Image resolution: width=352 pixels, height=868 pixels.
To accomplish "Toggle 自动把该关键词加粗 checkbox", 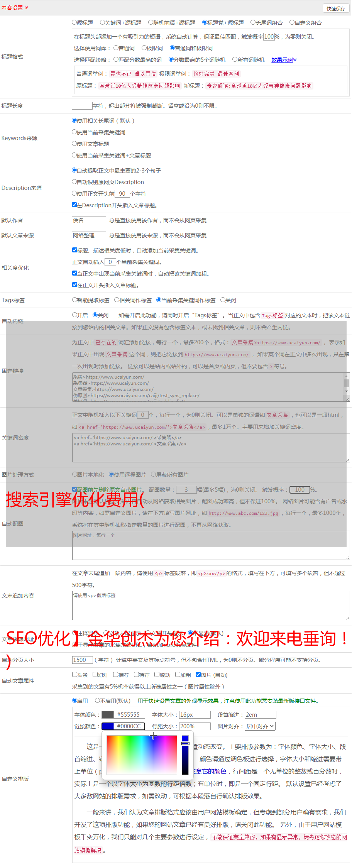I will point(74,273).
